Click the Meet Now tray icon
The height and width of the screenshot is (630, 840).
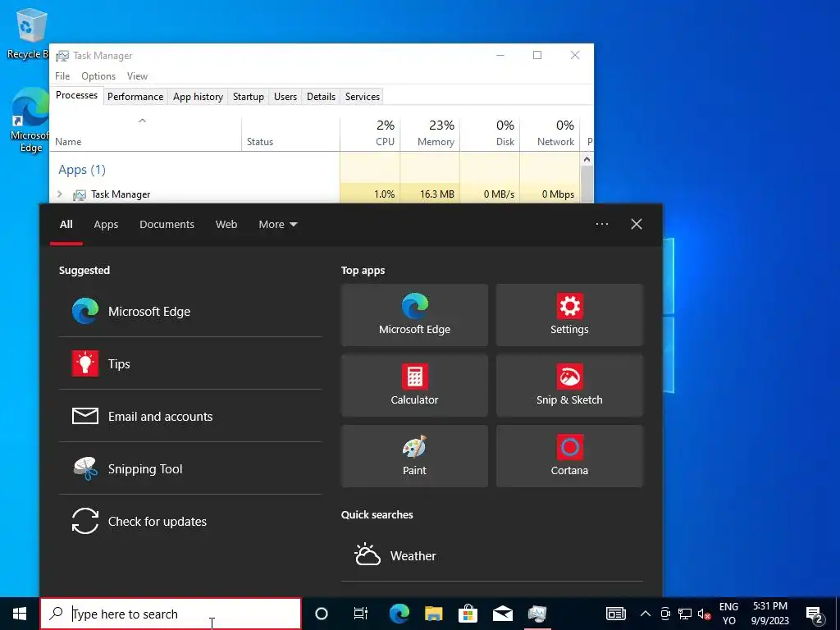pyautogui.click(x=665, y=614)
